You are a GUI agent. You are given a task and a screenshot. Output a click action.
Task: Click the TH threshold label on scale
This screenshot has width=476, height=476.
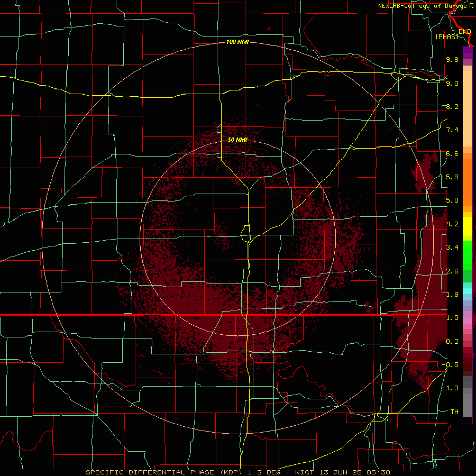pos(454,412)
